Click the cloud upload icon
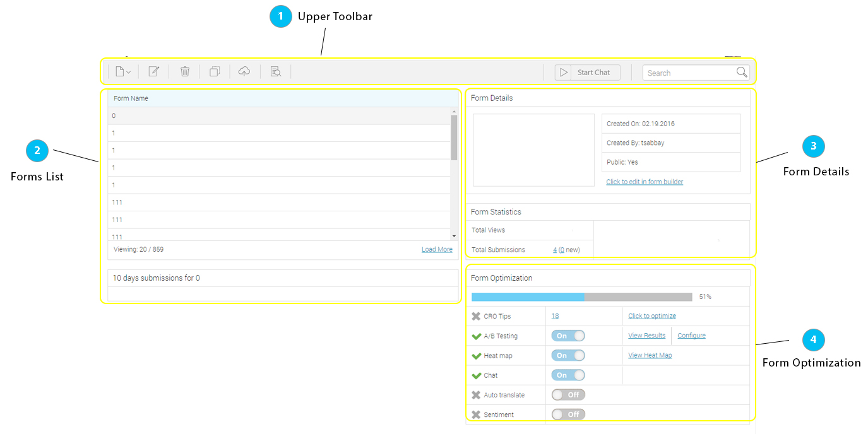The height and width of the screenshot is (434, 868). pyautogui.click(x=244, y=72)
